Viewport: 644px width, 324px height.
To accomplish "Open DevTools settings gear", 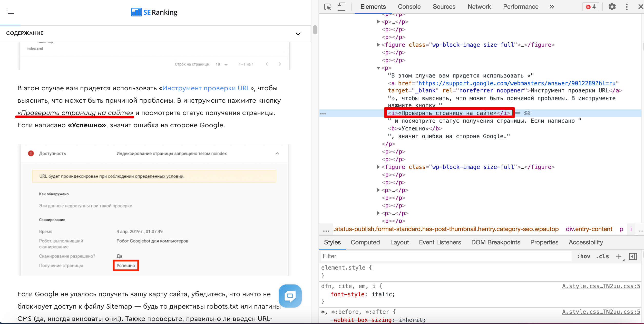I will pyautogui.click(x=612, y=7).
